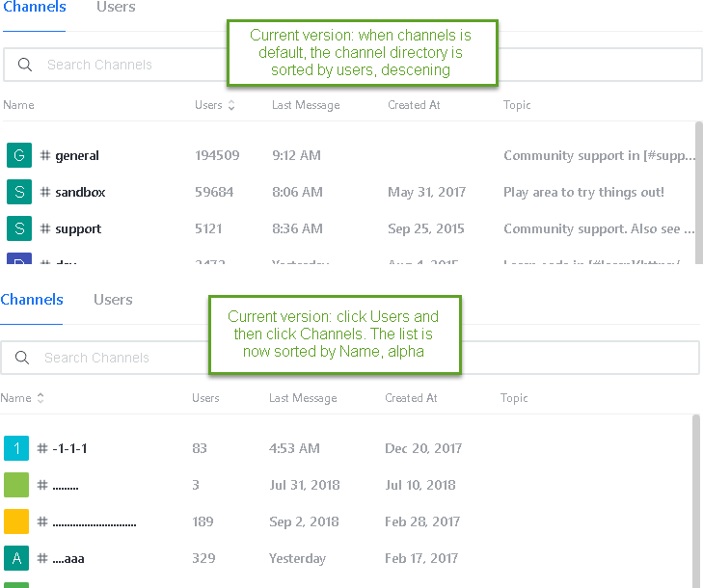Sort by Last Message in the alphabetical list

[304, 398]
